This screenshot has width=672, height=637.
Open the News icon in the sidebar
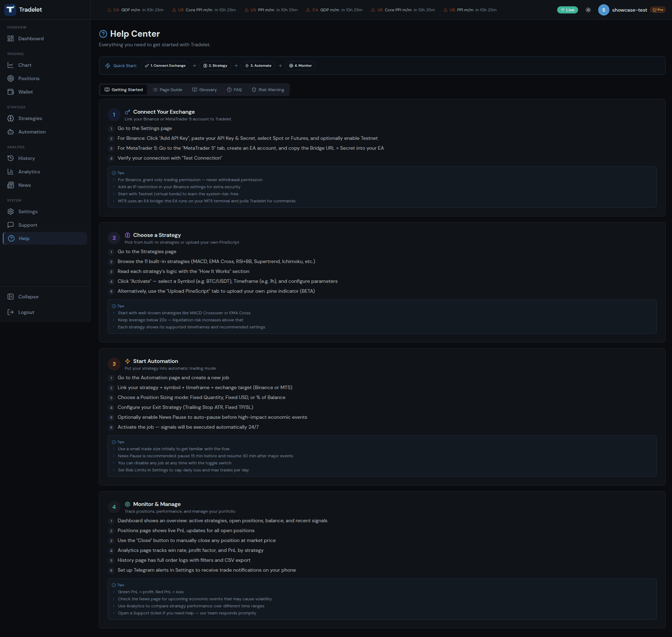[11, 185]
